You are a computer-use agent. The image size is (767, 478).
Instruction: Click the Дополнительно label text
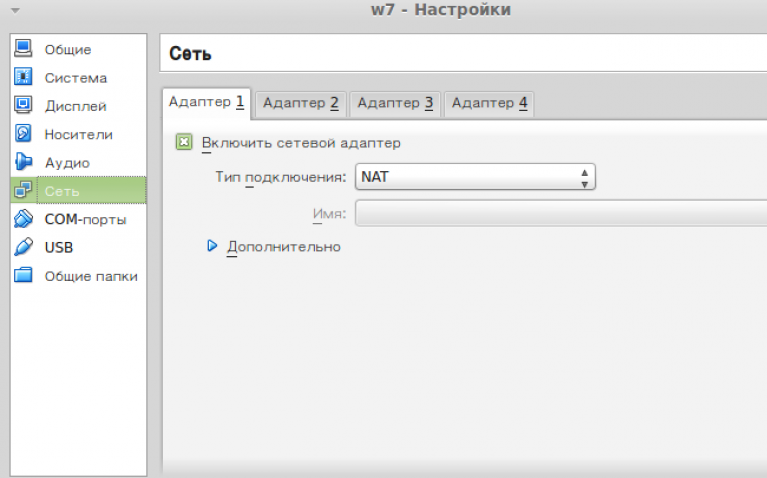coord(284,246)
